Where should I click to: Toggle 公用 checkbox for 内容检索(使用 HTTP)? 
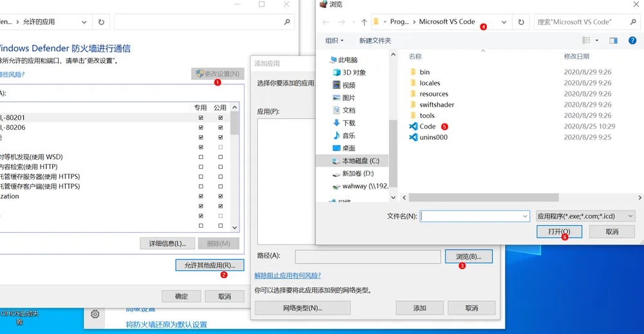[x=220, y=167]
